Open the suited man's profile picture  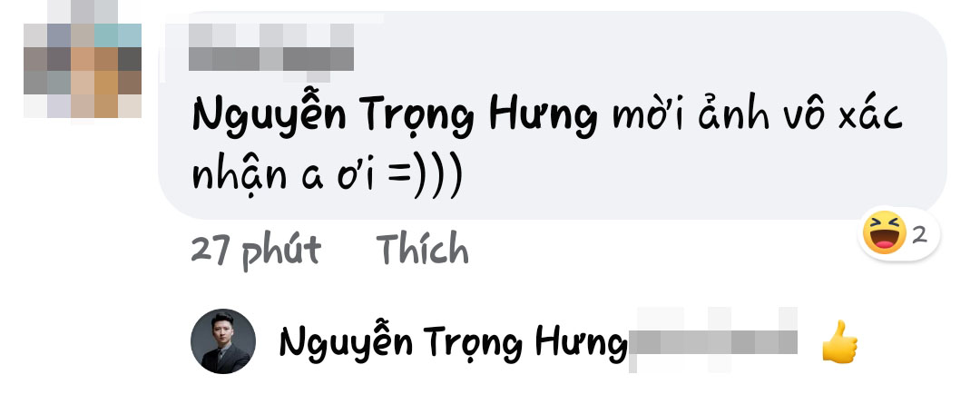point(222,341)
